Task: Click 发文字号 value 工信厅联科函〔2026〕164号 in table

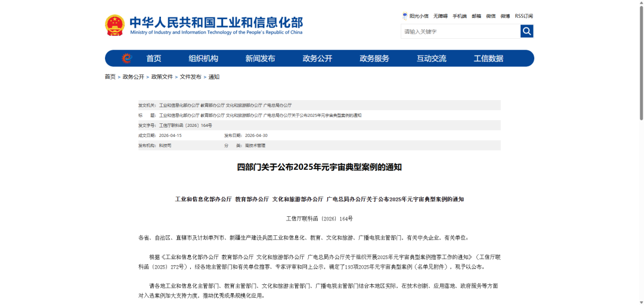Action: (x=185, y=125)
